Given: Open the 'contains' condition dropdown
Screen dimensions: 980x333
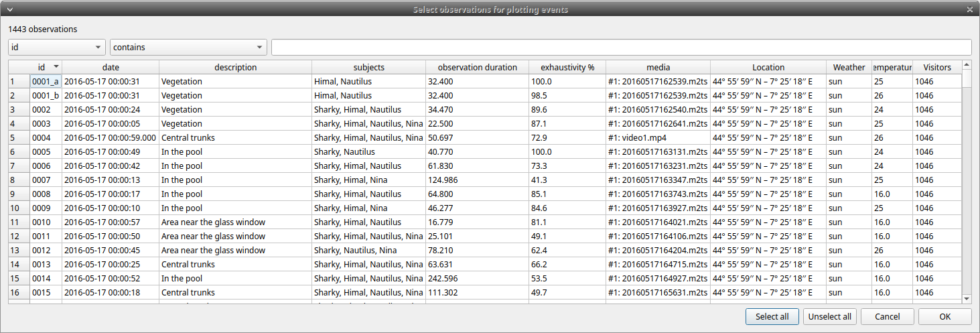Looking at the screenshot, I should 188,48.
